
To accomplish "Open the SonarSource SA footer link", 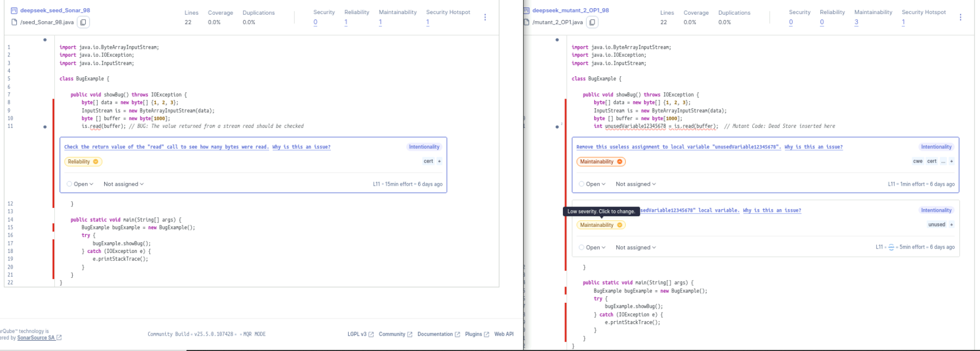I will 39,337.
